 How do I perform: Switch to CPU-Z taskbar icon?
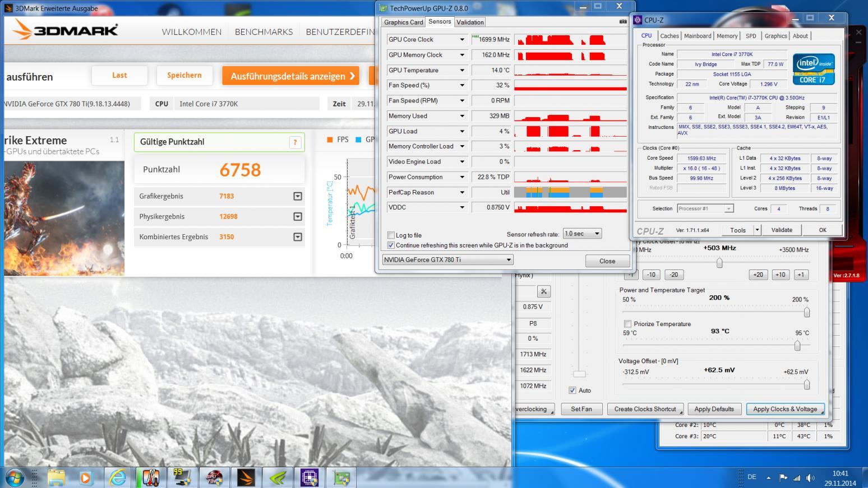click(309, 478)
